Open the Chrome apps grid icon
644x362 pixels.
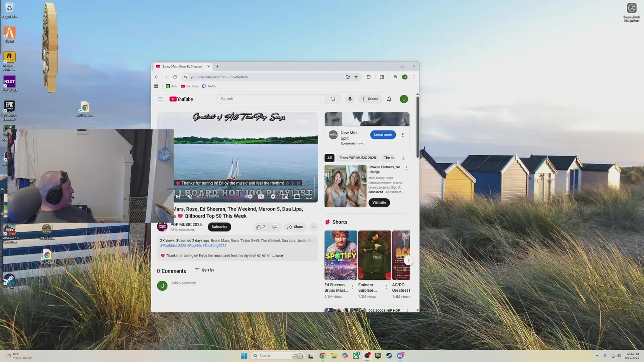point(156,86)
